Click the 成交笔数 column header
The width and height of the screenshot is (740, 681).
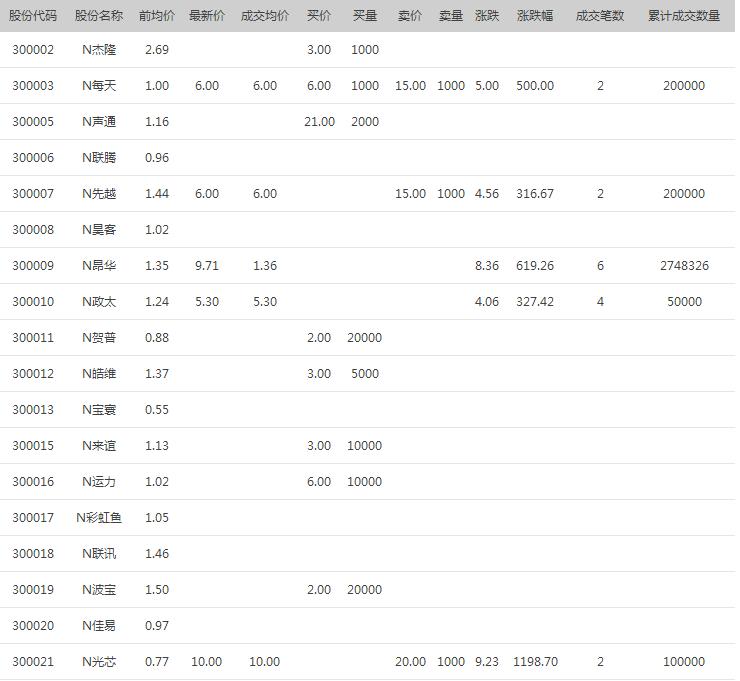[x=600, y=16]
